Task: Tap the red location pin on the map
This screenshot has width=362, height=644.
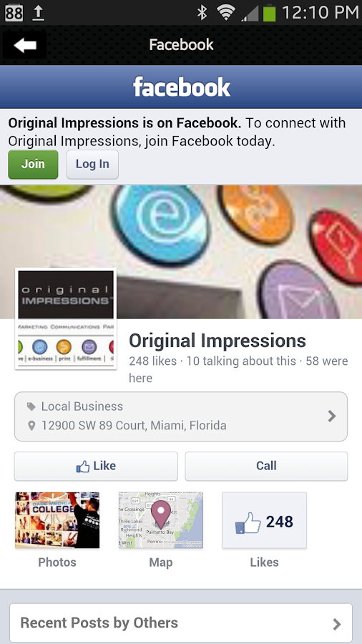Action: (x=161, y=514)
